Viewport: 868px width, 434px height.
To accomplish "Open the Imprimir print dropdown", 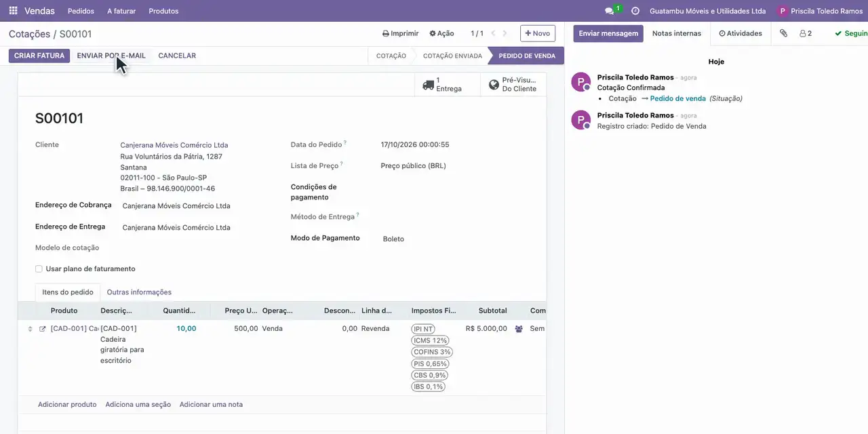I will [400, 33].
